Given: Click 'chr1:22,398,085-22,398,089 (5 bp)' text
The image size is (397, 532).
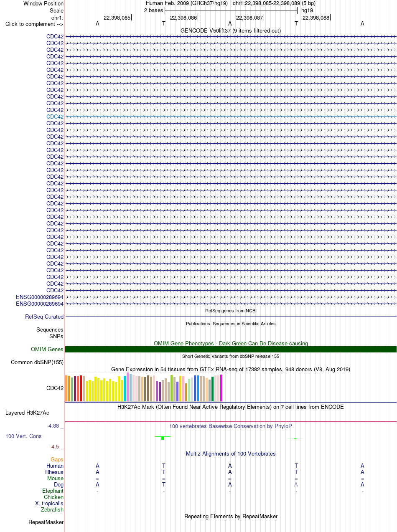Looking at the screenshot, I should [274, 3].
